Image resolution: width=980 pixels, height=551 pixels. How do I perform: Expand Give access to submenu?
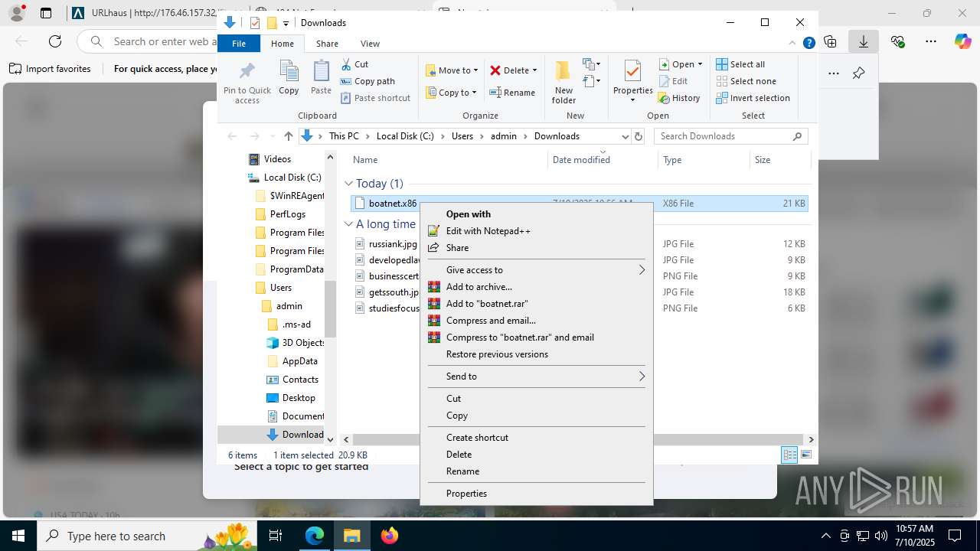(536, 270)
